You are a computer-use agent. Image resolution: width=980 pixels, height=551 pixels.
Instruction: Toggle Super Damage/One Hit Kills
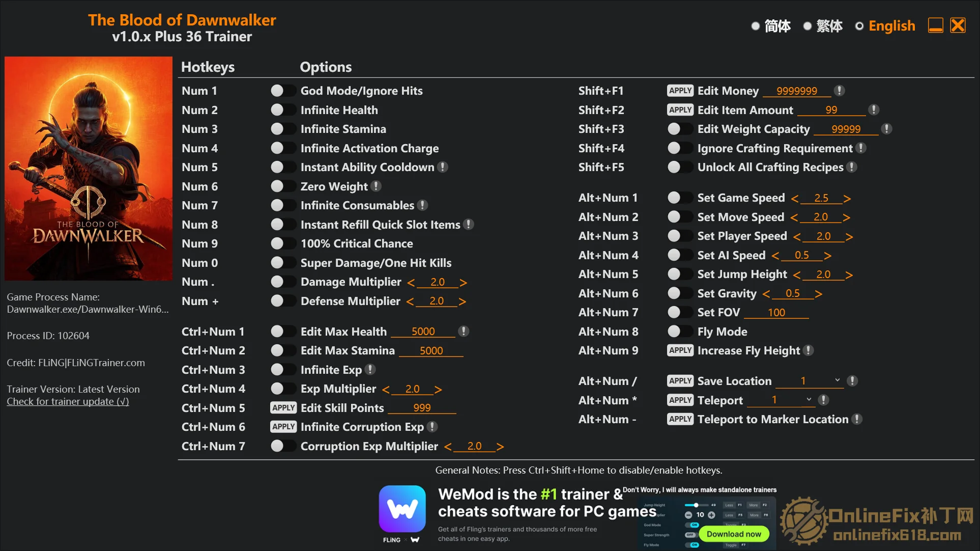click(283, 263)
